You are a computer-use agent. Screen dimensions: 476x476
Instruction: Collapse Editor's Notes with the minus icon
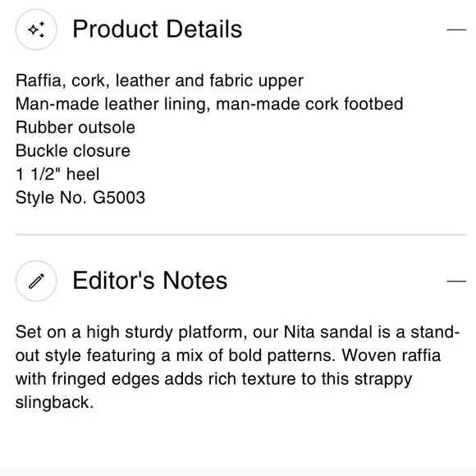click(456, 281)
